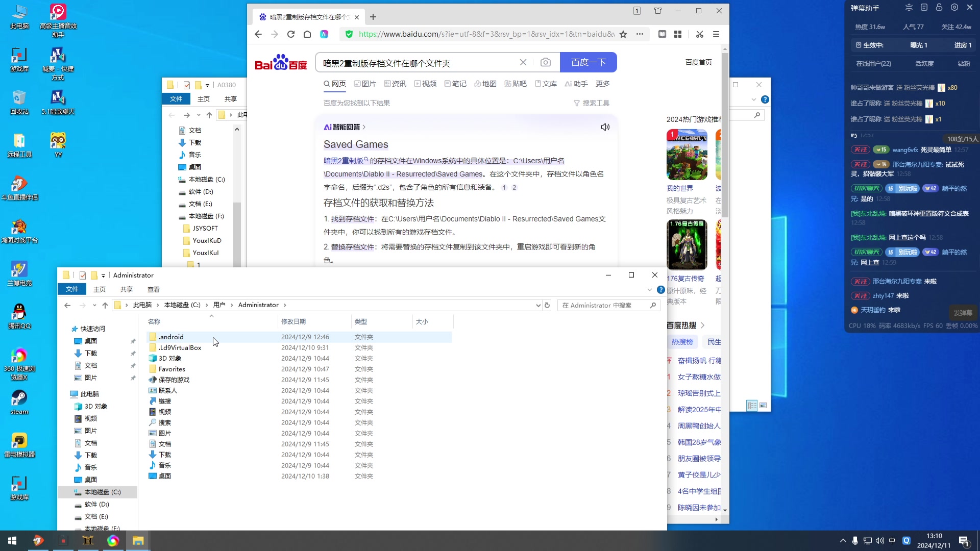Open a new browser tab with plus
980x551 pixels.
click(x=373, y=17)
